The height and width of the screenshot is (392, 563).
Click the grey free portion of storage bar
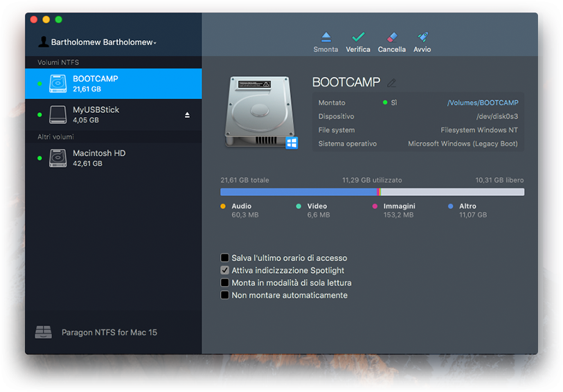click(452, 192)
